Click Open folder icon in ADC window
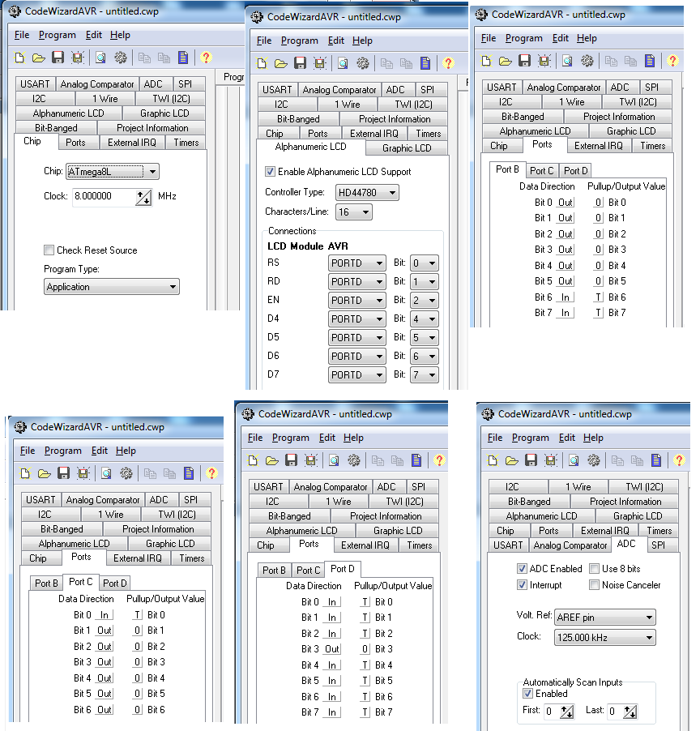 pos(512,460)
